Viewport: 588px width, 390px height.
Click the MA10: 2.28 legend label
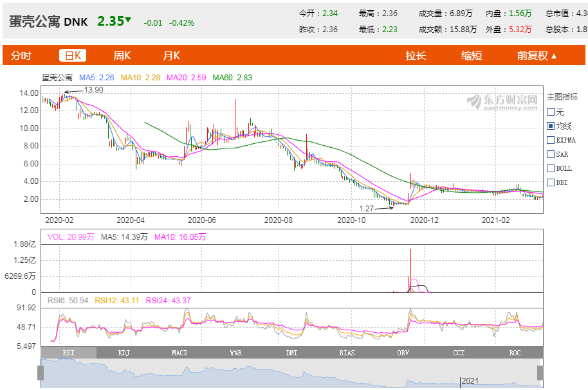coord(140,78)
